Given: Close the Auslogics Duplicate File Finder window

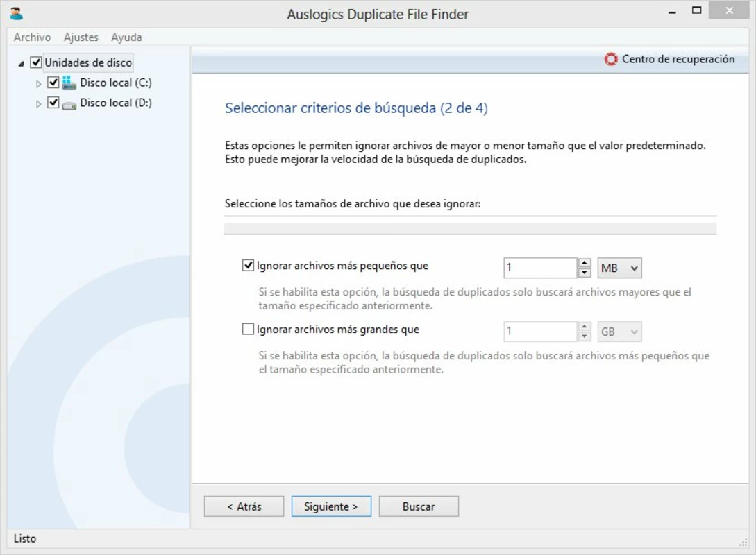Looking at the screenshot, I should tap(729, 10).
